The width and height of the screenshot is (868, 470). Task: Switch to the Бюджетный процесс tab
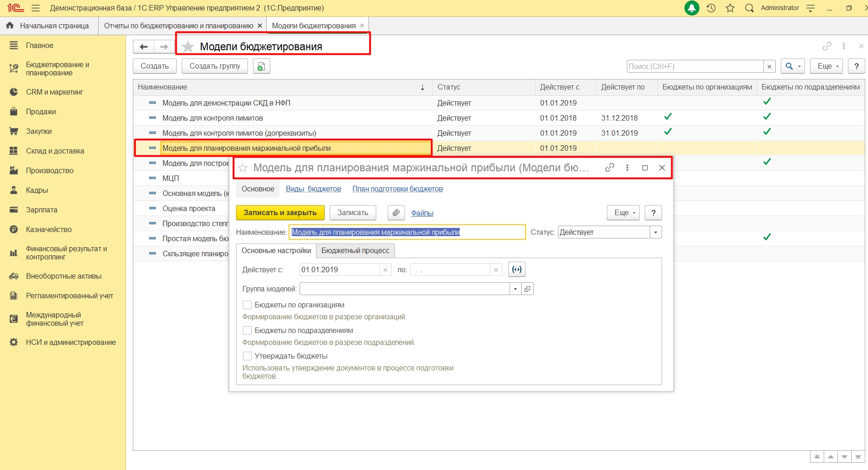pos(355,251)
